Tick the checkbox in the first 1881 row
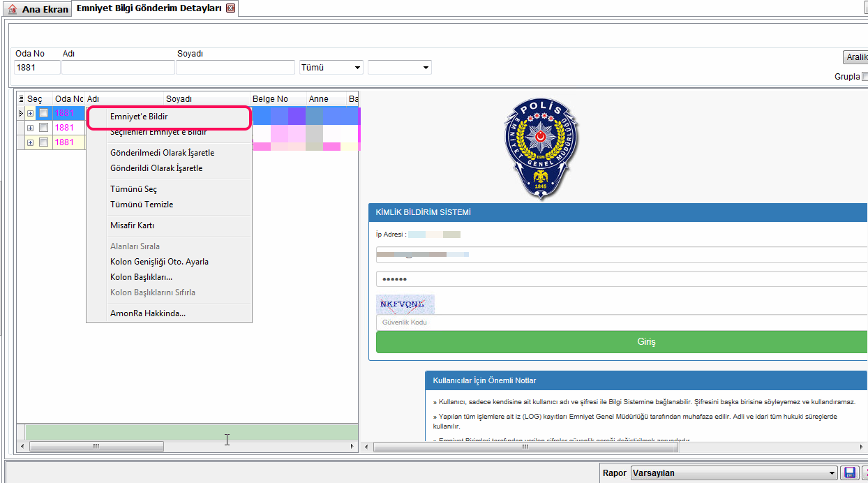Screen dimensions: 868x483 (x=43, y=113)
